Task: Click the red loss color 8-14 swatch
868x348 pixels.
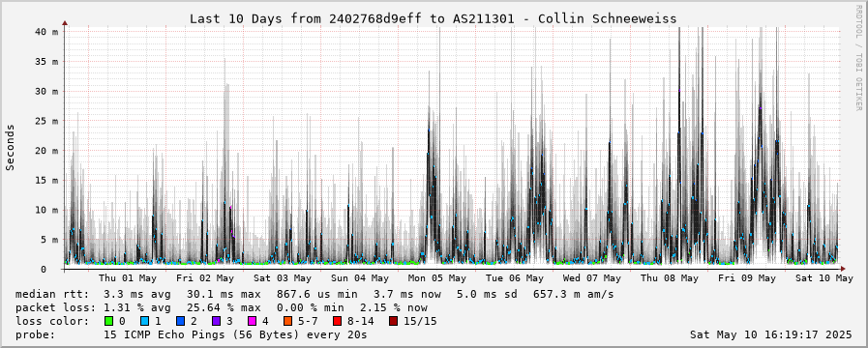Action: [337, 321]
